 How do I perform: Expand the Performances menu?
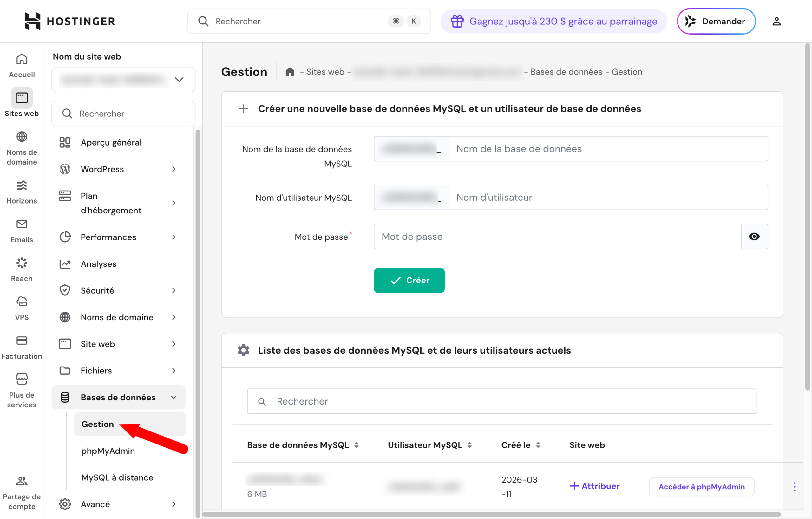[x=118, y=237]
